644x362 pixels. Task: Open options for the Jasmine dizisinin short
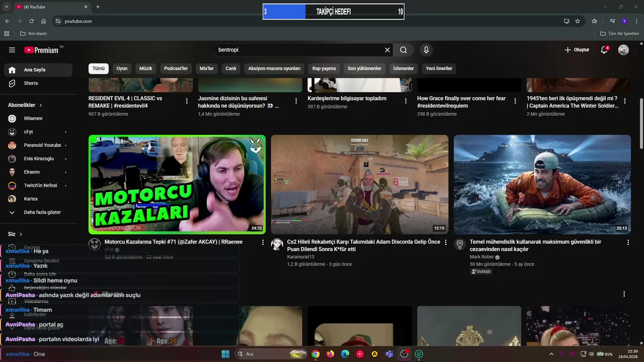click(x=296, y=101)
